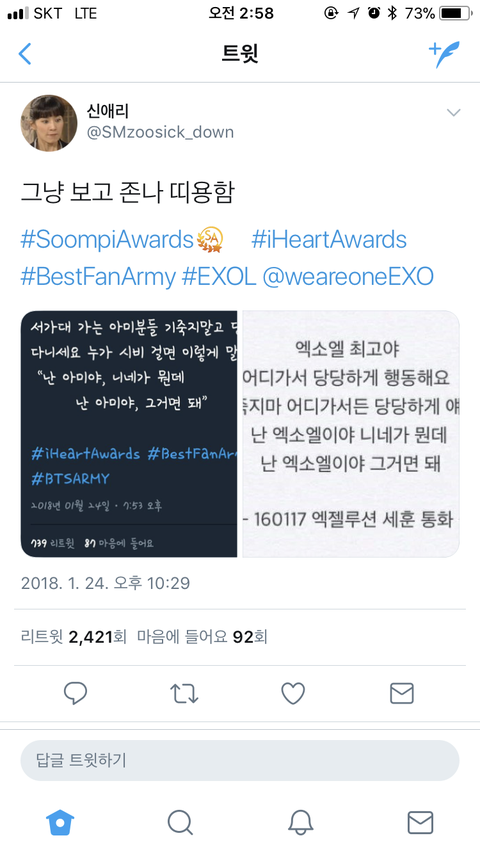Like the tweet with heart icon
The width and height of the screenshot is (480, 854).
tap(293, 693)
